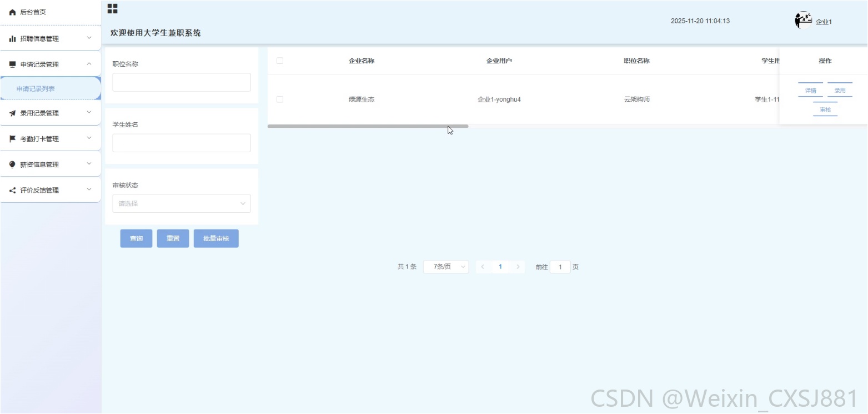Click the 企业1-yonghu4 cell
The width and height of the screenshot is (868, 414).
pyautogui.click(x=499, y=99)
